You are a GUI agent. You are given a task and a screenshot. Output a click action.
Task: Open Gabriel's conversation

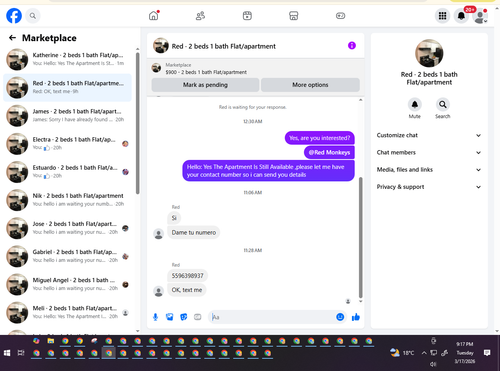[x=67, y=256]
